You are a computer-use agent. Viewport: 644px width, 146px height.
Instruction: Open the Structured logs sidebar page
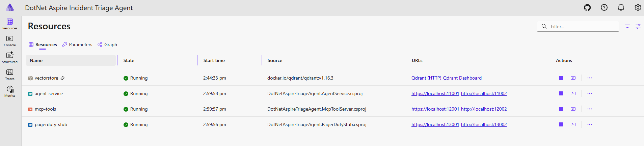click(10, 58)
